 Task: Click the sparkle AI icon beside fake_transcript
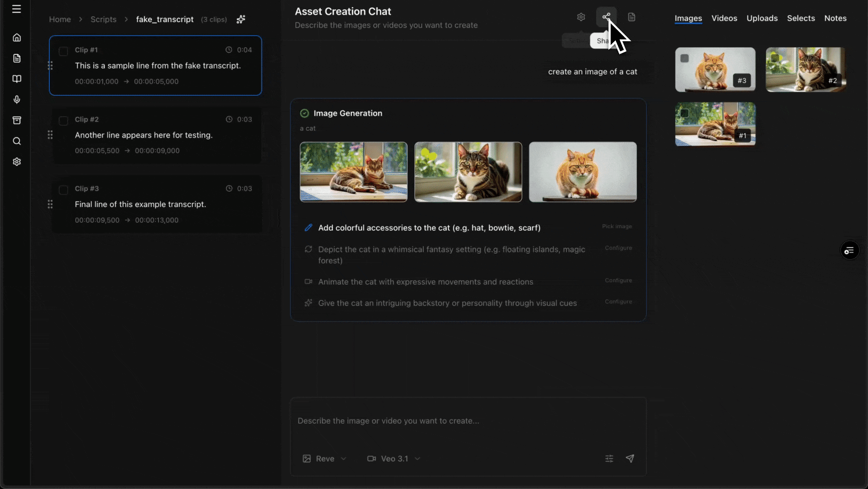241,19
